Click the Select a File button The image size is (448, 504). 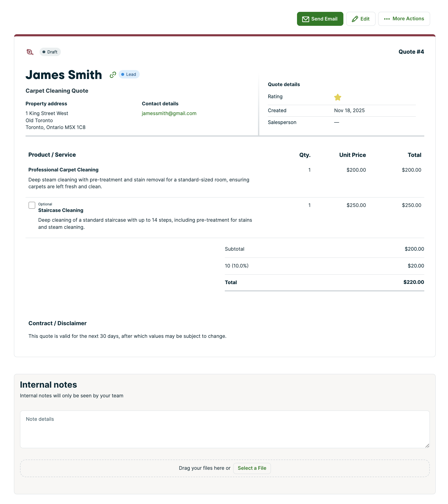(x=252, y=468)
